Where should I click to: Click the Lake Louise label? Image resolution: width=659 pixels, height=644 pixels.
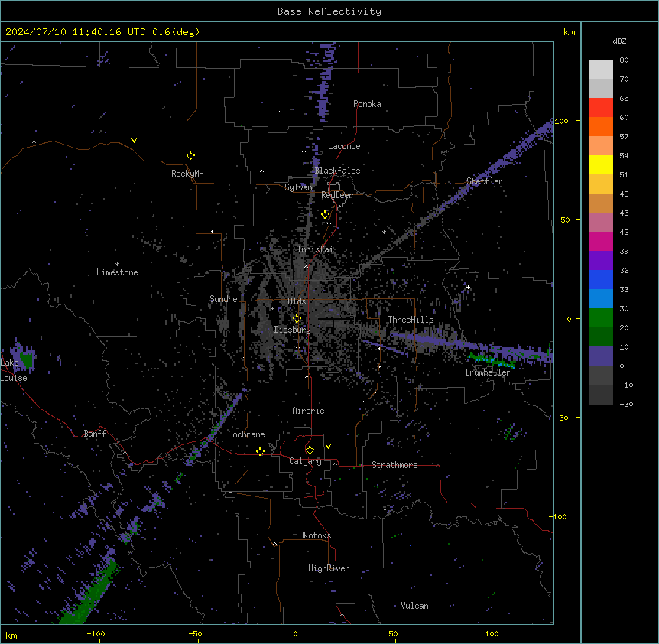coord(12,370)
